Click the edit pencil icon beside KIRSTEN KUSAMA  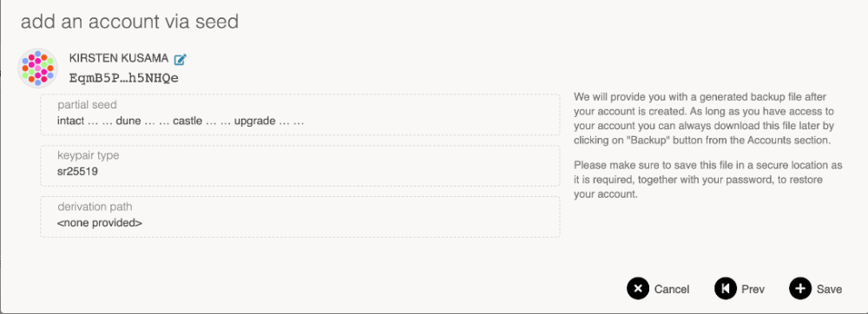click(x=181, y=59)
